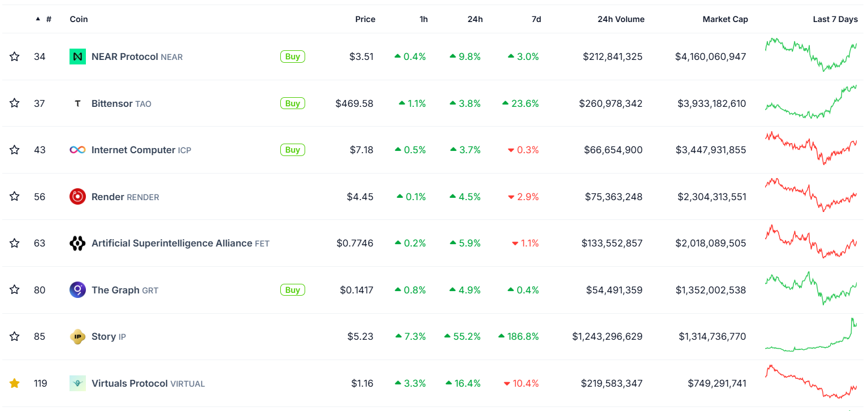Click Buy button for Bittensor
Screen dimensions: 868x411
tap(293, 103)
